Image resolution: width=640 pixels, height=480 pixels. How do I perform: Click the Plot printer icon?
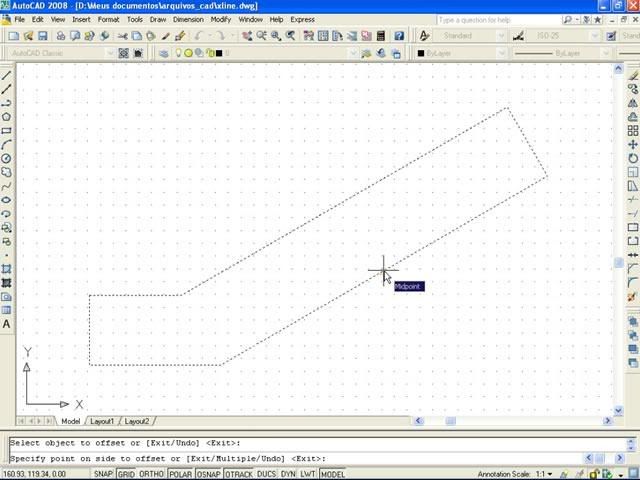pyautogui.click(x=60, y=36)
